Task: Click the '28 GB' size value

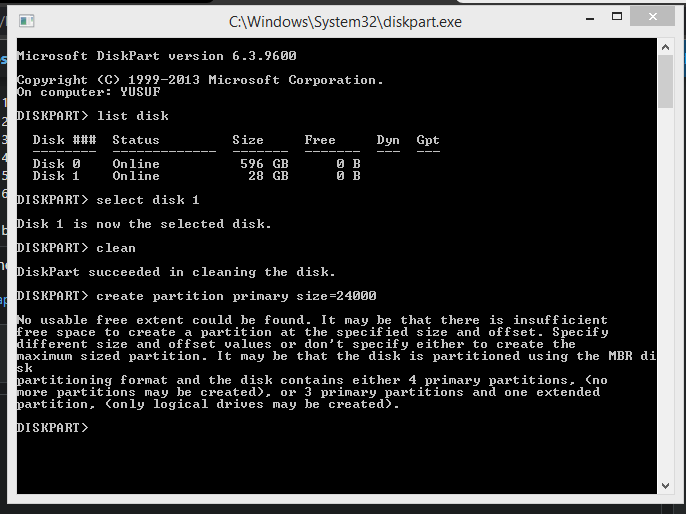Action: [268, 176]
